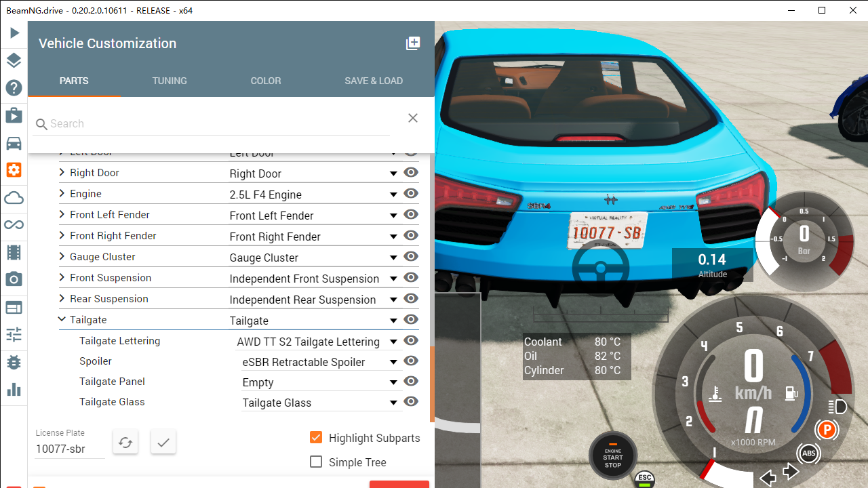Screen dimensions: 868x488
Task: Uncheck Highlight Subparts checkbox
Action: click(x=316, y=437)
